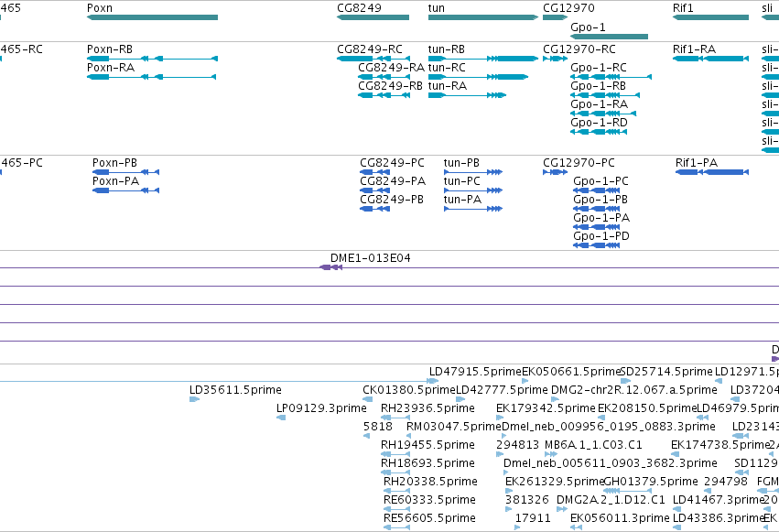Click Dmel_neb_005611_0903_3682.3prime feature
The height and width of the screenshot is (532, 779).
click(507, 472)
